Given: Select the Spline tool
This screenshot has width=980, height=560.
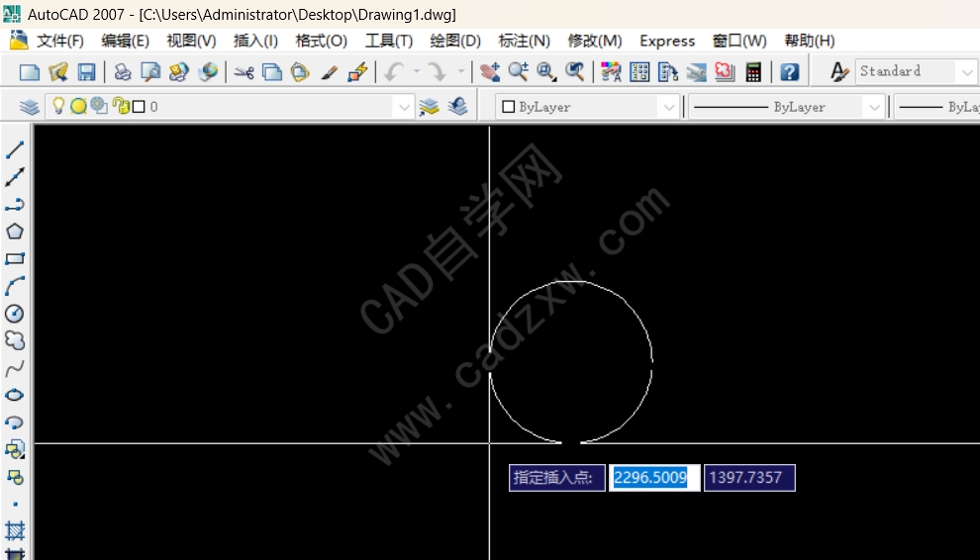Looking at the screenshot, I should click(15, 368).
